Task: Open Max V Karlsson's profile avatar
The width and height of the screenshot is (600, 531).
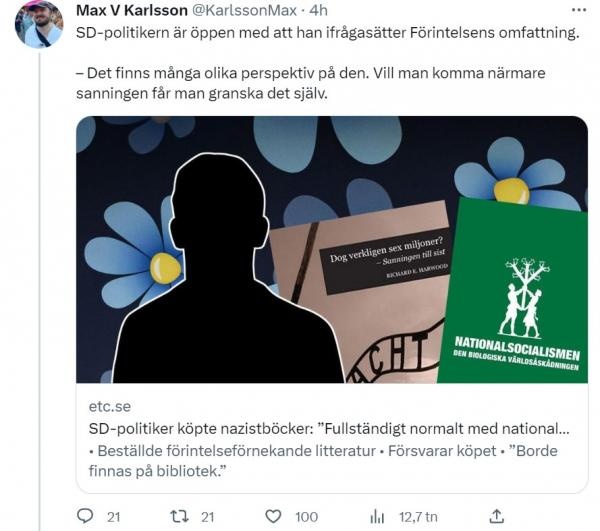Action: click(x=39, y=24)
